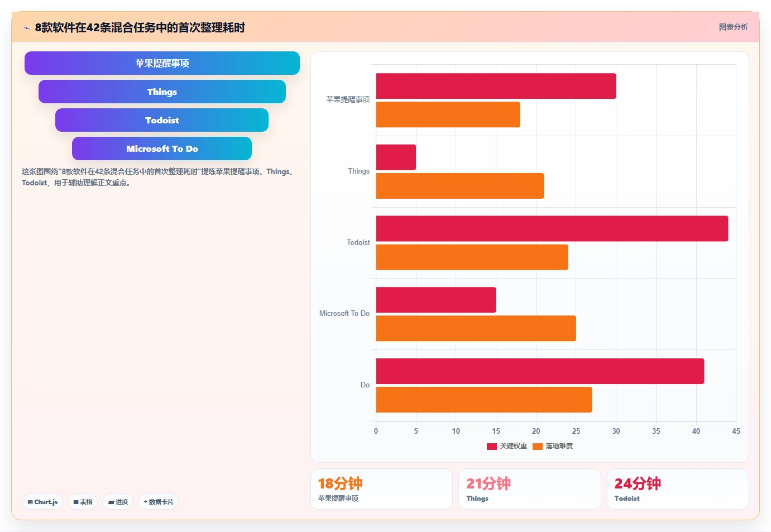771x532 pixels.
Task: Select the Microsoft To Do funnel bar
Action: (x=162, y=148)
